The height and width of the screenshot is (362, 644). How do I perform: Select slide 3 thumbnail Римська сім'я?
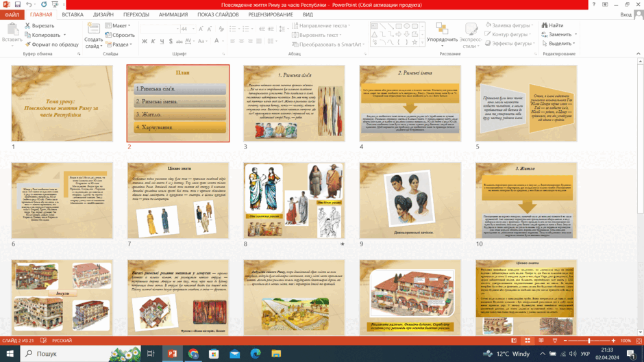tap(294, 103)
